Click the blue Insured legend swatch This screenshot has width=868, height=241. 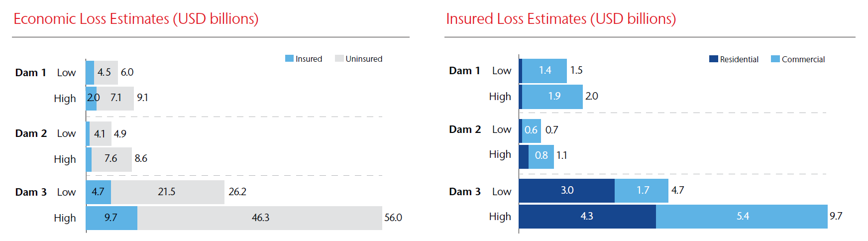(x=289, y=59)
